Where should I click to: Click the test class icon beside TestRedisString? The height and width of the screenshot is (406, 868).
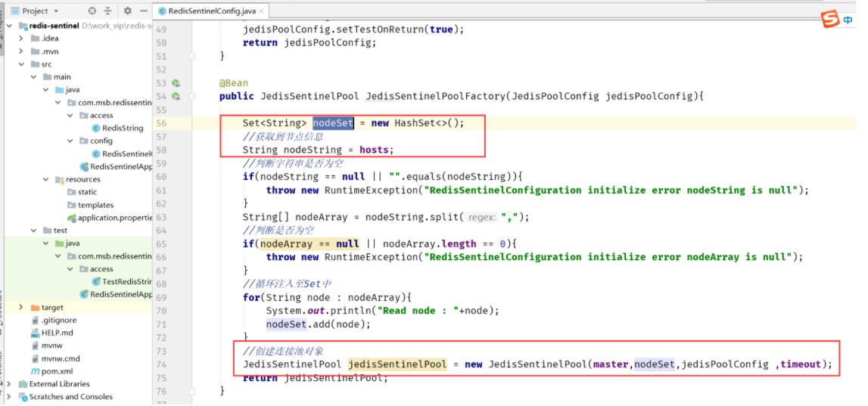(96, 281)
